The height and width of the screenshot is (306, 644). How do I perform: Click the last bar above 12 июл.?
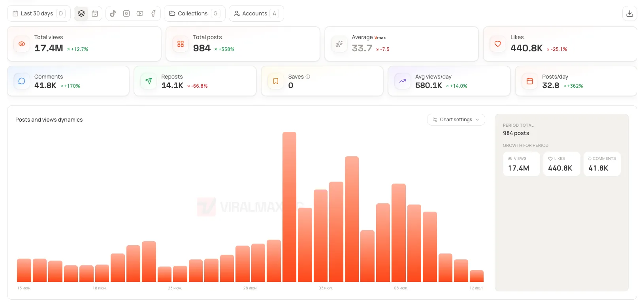[476, 276]
